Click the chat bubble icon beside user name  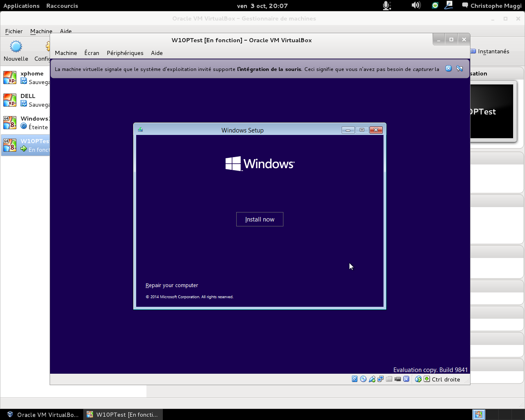point(465,5)
